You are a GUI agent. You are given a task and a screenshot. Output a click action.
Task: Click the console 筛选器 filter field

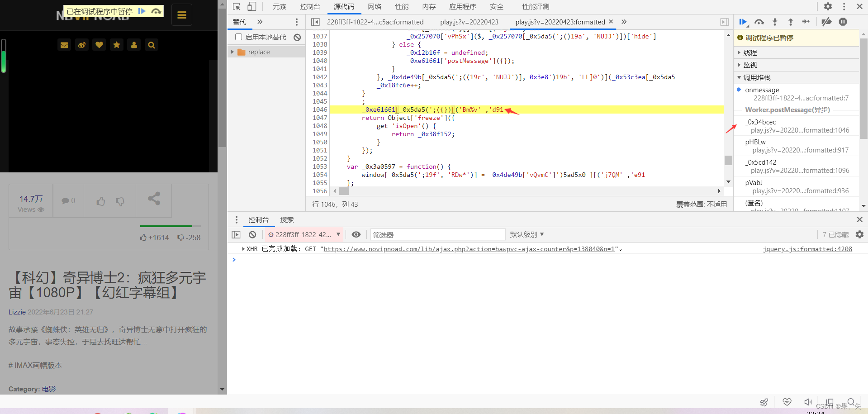(x=438, y=234)
